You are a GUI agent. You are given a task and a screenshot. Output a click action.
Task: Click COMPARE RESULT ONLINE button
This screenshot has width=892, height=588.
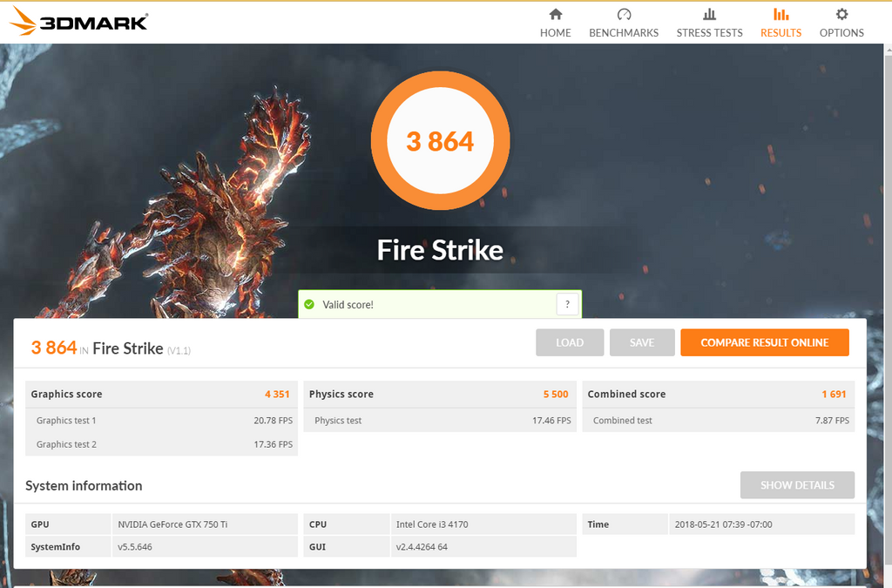pyautogui.click(x=765, y=342)
